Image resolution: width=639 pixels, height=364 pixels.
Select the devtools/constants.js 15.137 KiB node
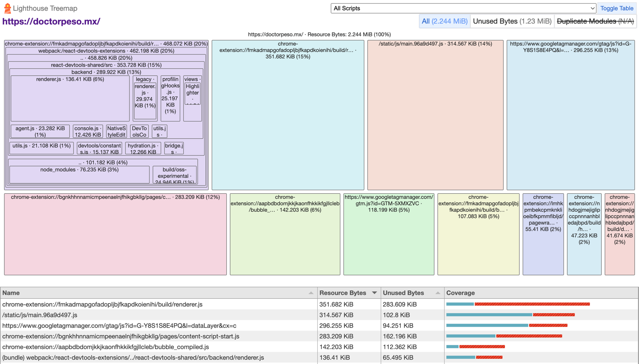tap(99, 148)
